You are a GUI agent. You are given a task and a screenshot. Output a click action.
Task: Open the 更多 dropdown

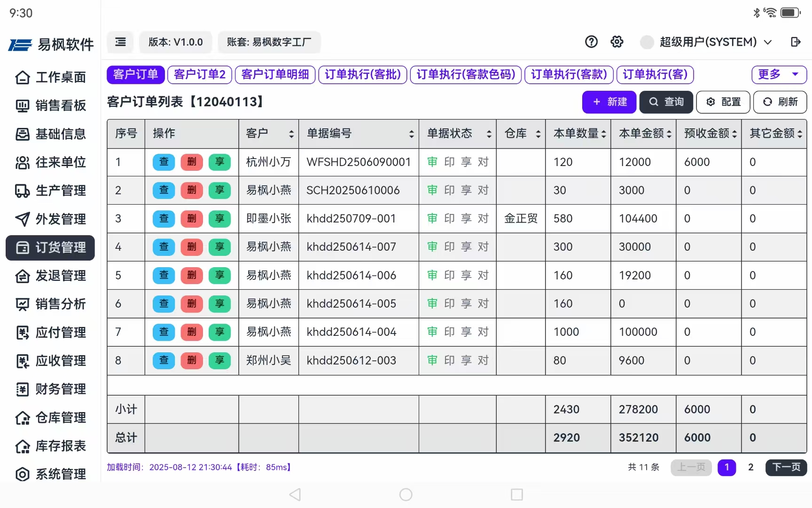point(779,74)
